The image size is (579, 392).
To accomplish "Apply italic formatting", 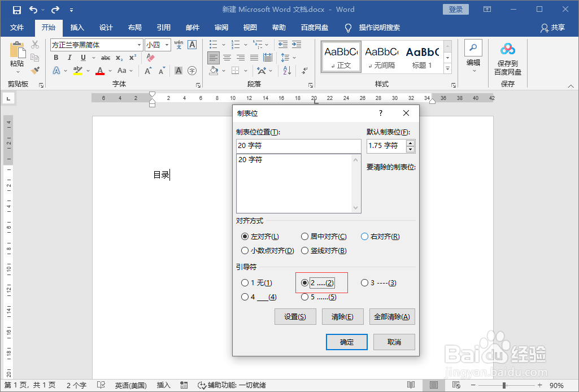I will pyautogui.click(x=68, y=58).
